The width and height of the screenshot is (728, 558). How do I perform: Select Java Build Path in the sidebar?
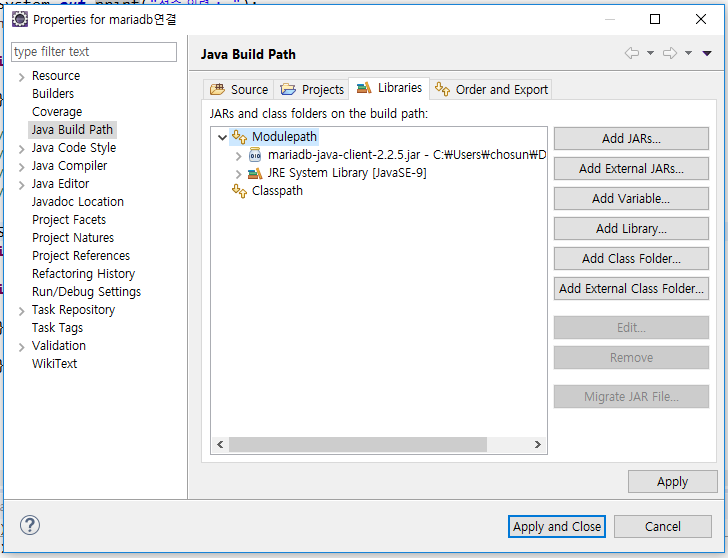click(x=72, y=130)
